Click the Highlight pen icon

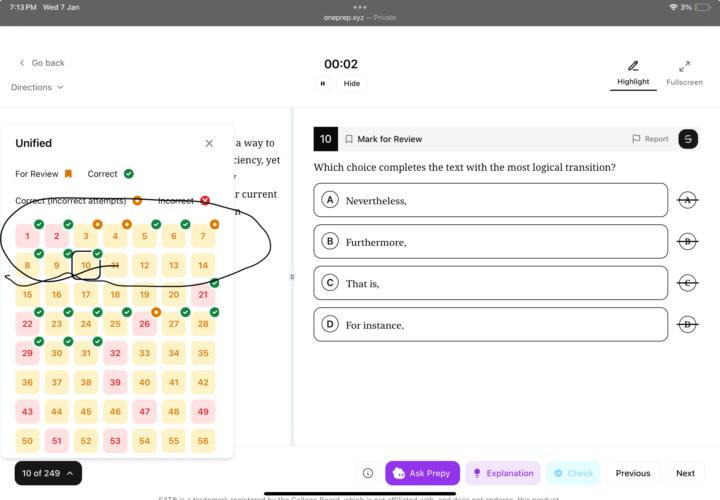pos(633,66)
